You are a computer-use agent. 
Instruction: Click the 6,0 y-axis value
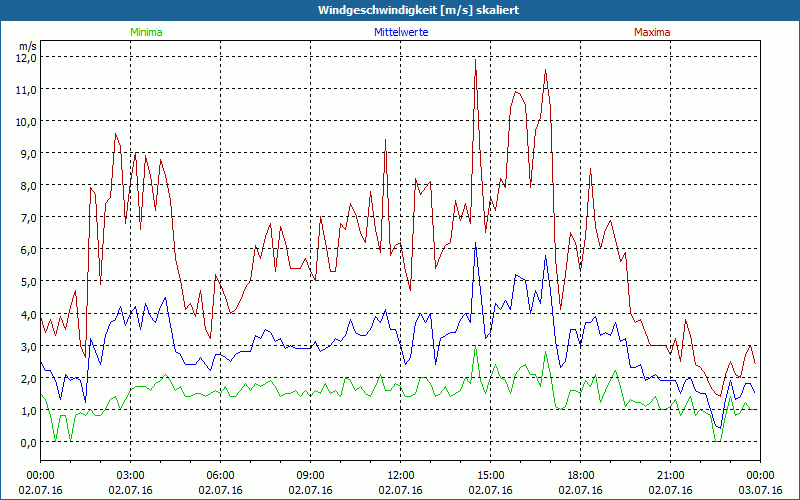click(x=26, y=249)
